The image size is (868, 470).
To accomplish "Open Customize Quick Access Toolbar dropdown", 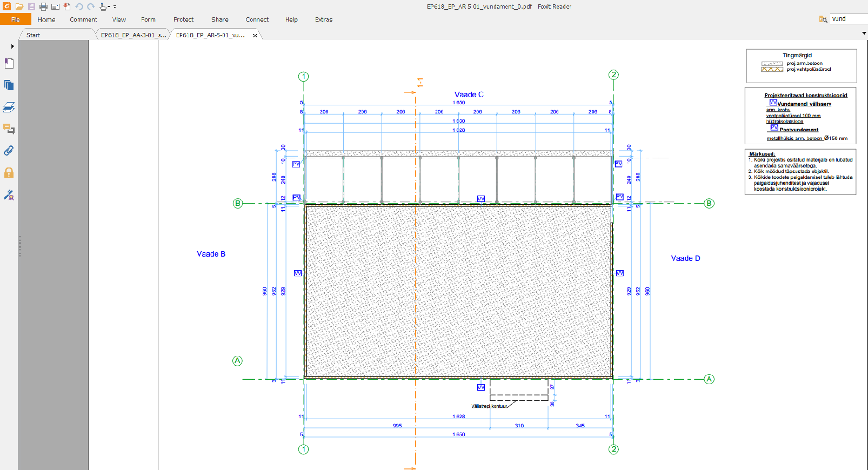I will pyautogui.click(x=115, y=7).
